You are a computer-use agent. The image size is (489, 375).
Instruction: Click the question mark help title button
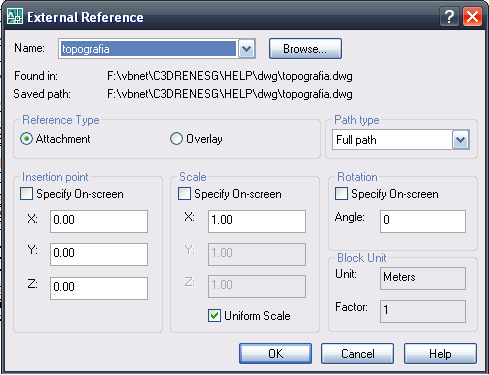[449, 16]
